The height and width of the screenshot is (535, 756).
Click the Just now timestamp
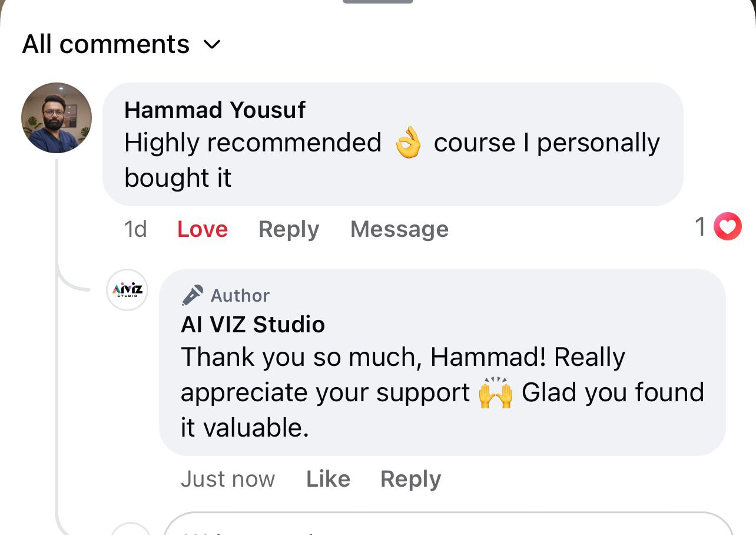point(227,479)
